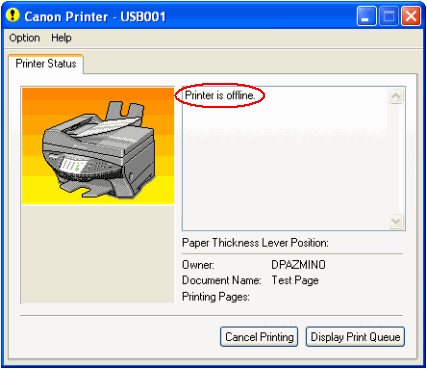
Task: Click the yellow warning icon in title bar
Action: point(13,15)
